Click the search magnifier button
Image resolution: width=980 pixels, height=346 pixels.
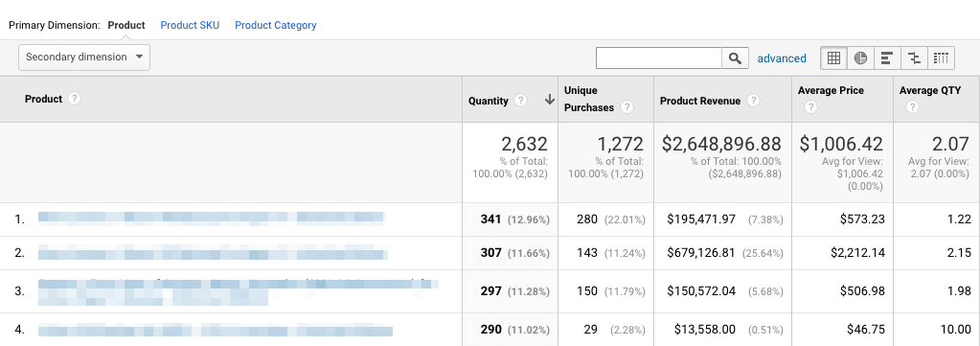coord(735,58)
